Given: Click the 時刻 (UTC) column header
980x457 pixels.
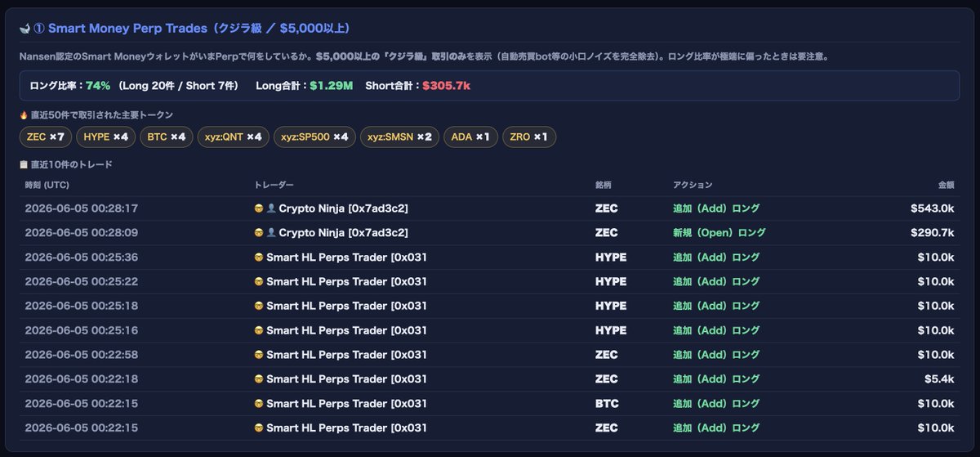Looking at the screenshot, I should coord(47,186).
